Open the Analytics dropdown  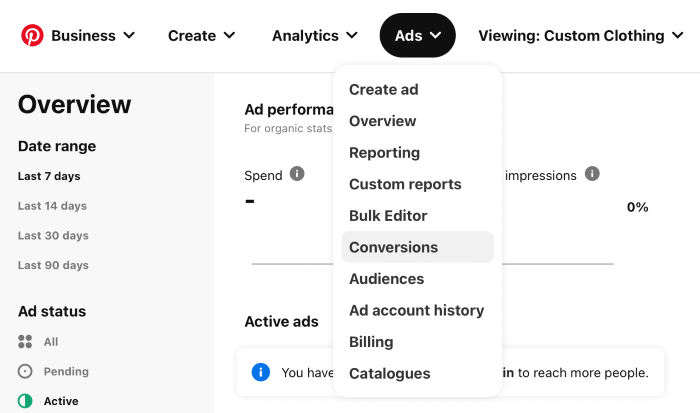pos(315,35)
